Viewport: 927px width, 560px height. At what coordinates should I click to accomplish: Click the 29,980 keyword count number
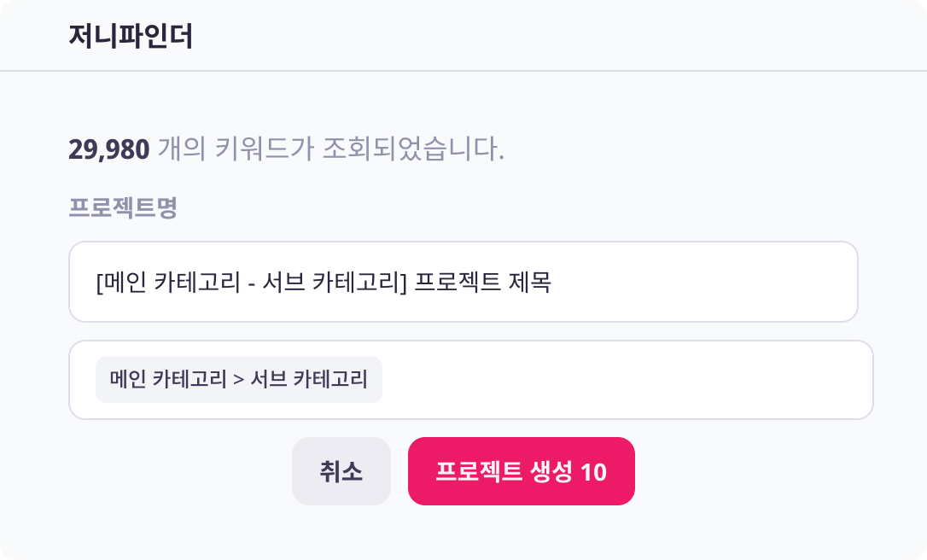108,149
